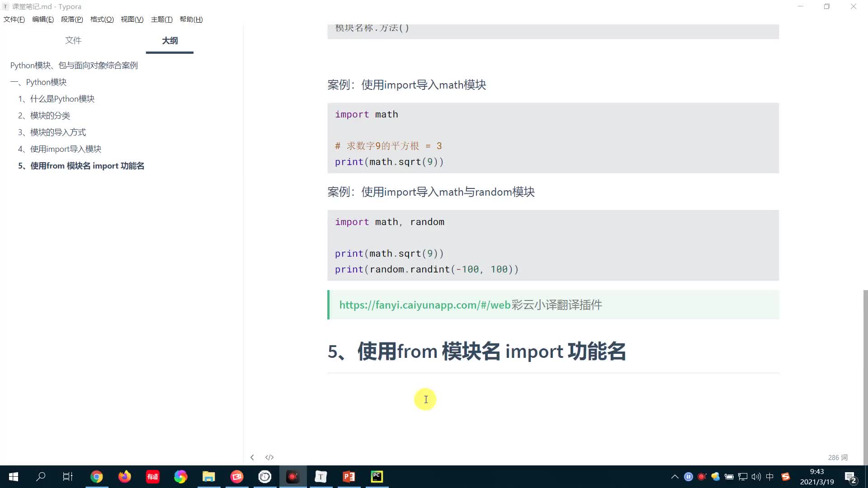This screenshot has height=488, width=868.
Task: Show hidden system tray icons
Action: tap(675, 477)
